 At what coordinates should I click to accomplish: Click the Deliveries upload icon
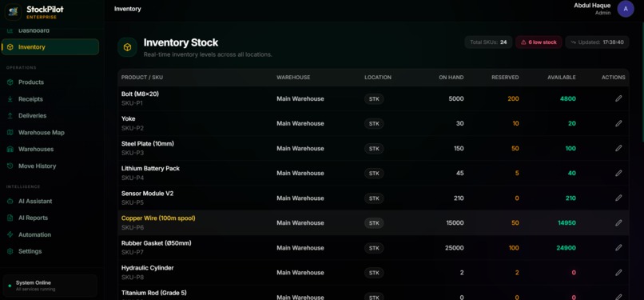coord(10,116)
